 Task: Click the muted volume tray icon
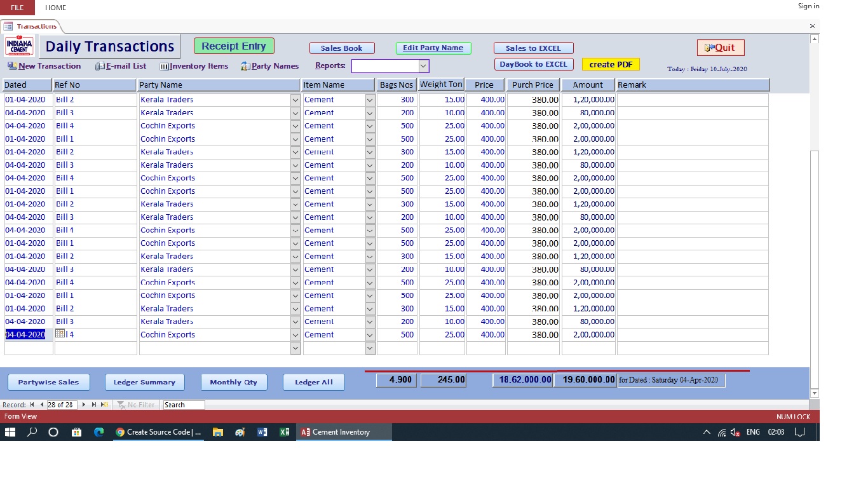point(735,432)
